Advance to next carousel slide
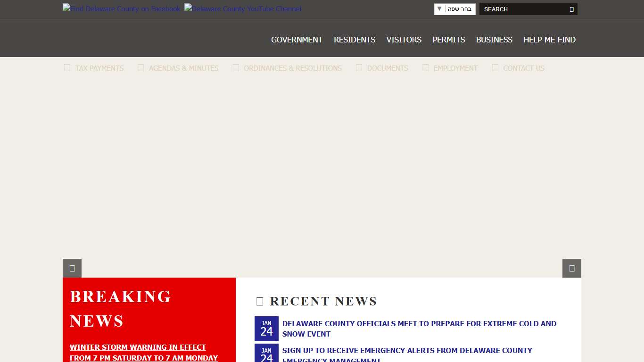The height and width of the screenshot is (362, 644). point(571,268)
